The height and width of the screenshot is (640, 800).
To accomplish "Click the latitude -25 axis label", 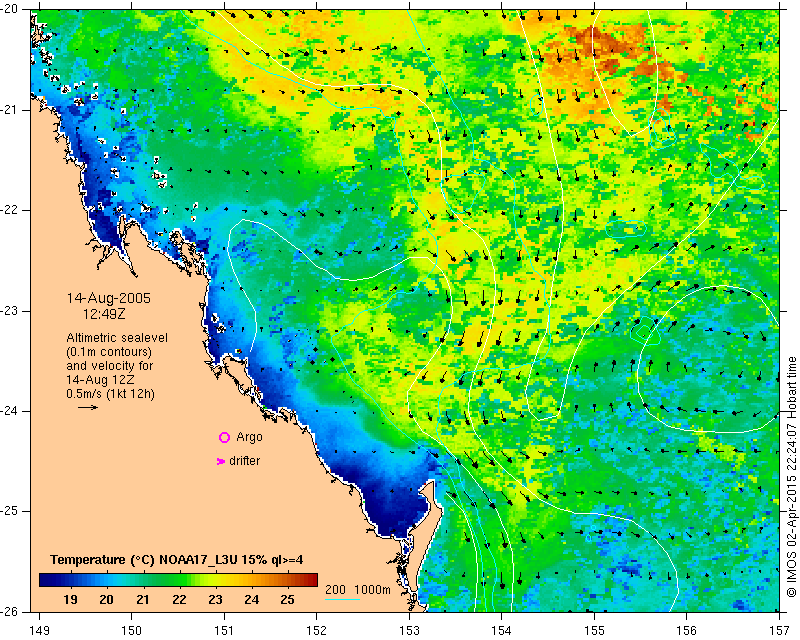I will click(10, 511).
